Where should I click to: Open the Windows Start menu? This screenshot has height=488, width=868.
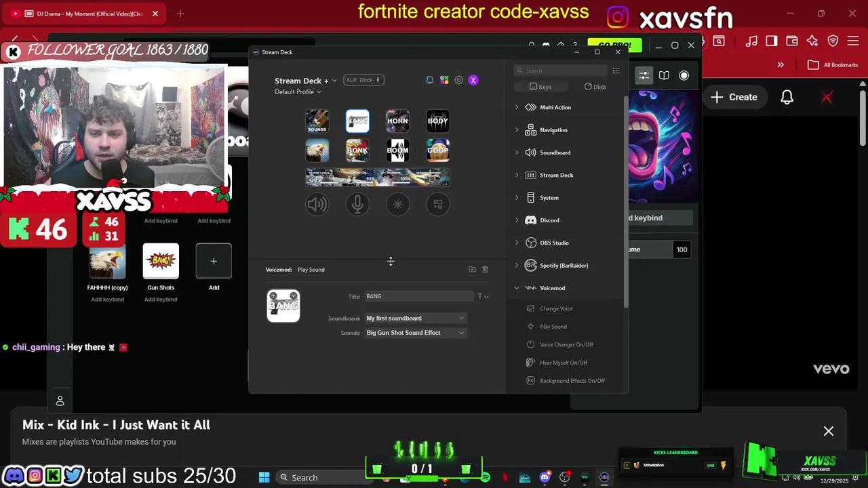[x=264, y=478]
